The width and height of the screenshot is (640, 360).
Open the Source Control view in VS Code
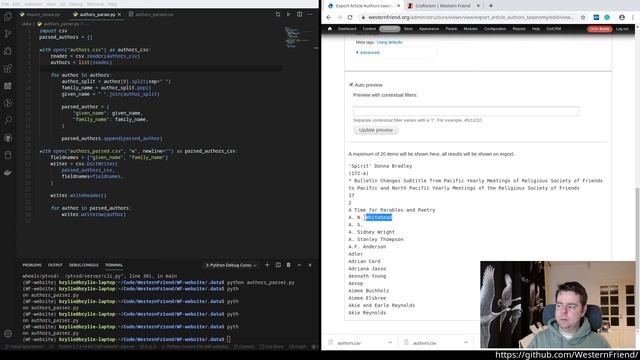coord(8,34)
